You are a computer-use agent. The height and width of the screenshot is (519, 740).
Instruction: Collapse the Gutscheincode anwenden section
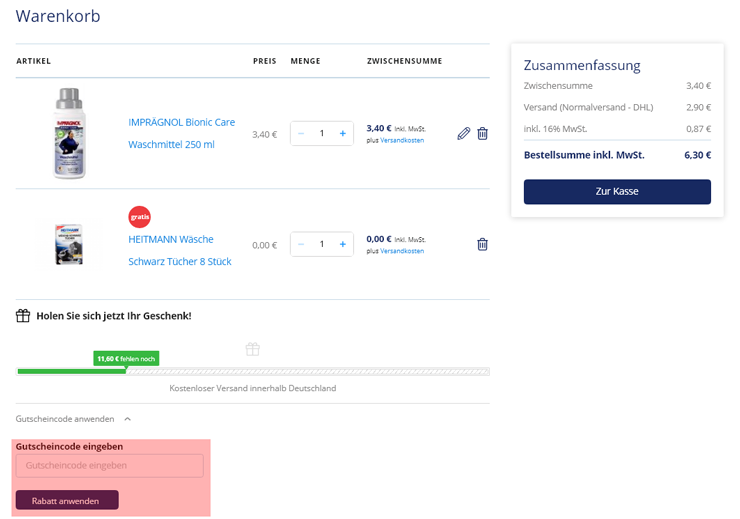[73, 419]
